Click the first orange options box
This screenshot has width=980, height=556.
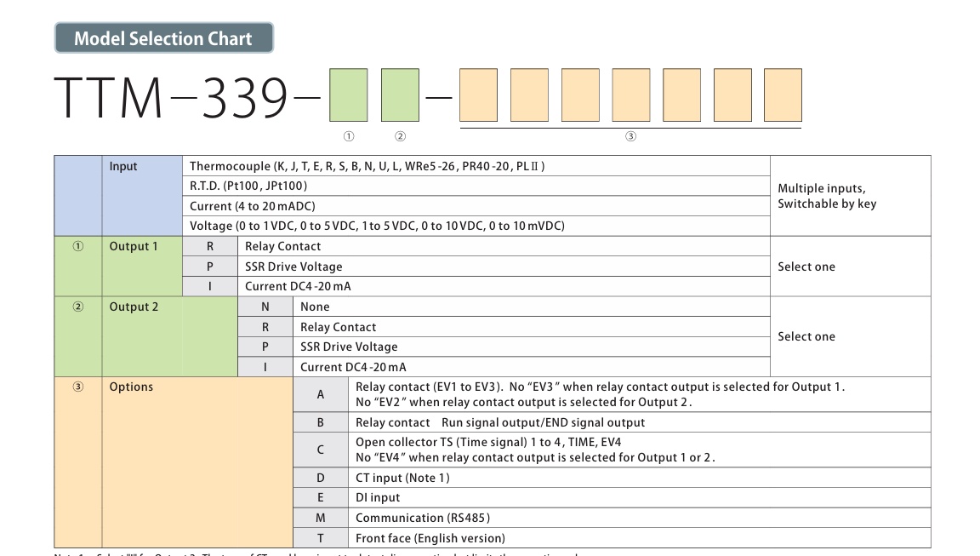478,95
